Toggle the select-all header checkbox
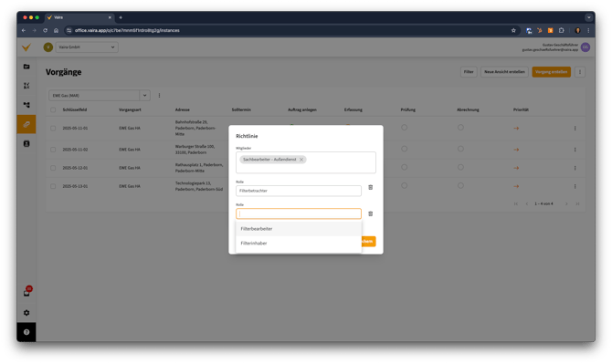 pos(53,109)
